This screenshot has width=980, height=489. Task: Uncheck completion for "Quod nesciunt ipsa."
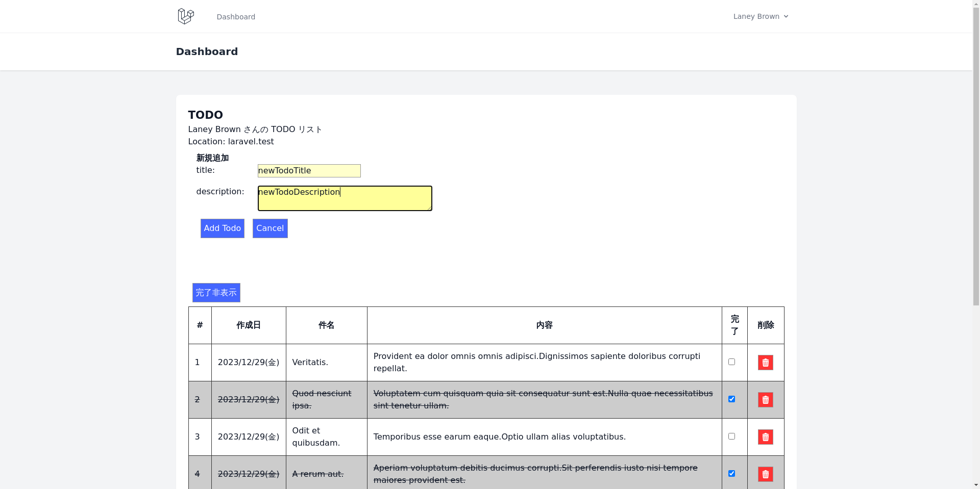click(x=732, y=399)
